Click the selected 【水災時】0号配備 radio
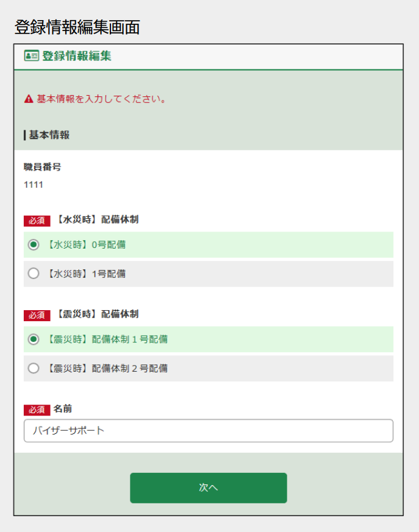 click(x=34, y=244)
